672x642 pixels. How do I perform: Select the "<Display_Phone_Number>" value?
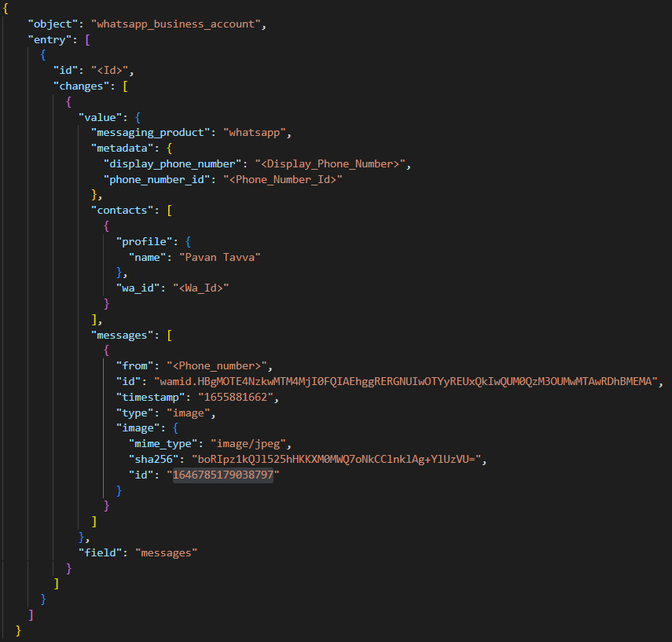(330, 164)
